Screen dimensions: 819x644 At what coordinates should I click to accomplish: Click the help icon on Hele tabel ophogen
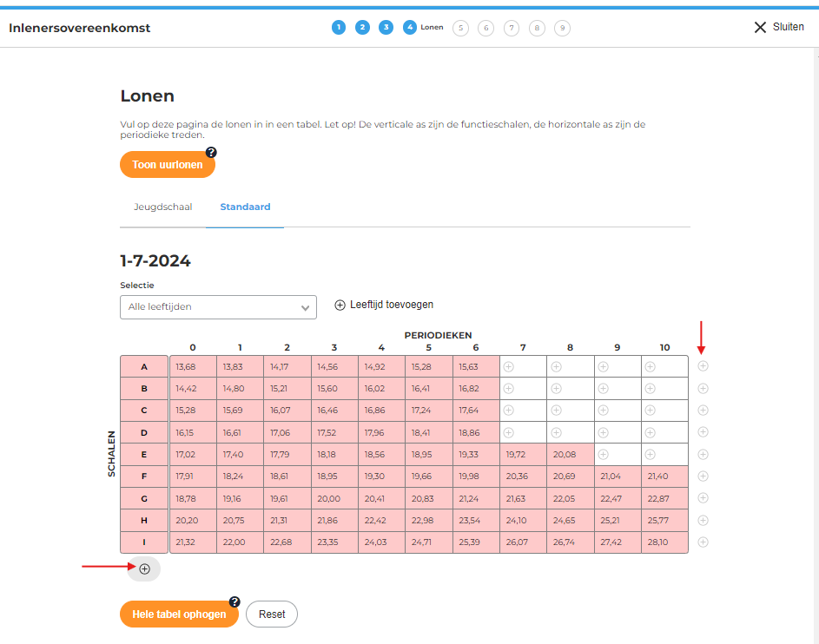pyautogui.click(x=234, y=601)
